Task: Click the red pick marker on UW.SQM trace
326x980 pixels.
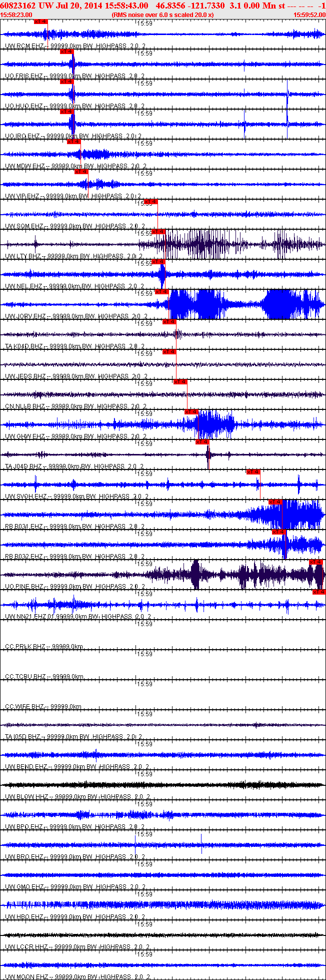Action: 150,202
